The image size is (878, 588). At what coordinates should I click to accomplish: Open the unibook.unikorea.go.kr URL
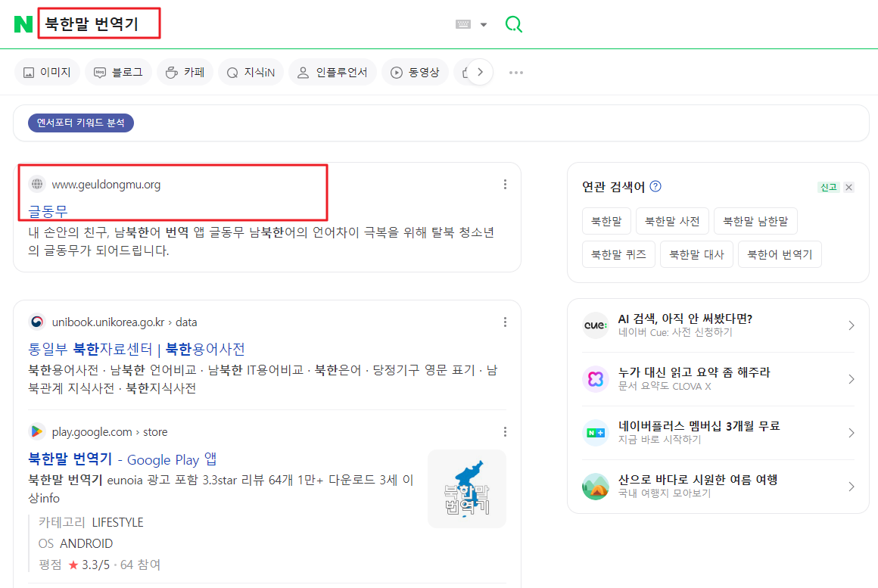point(124,322)
